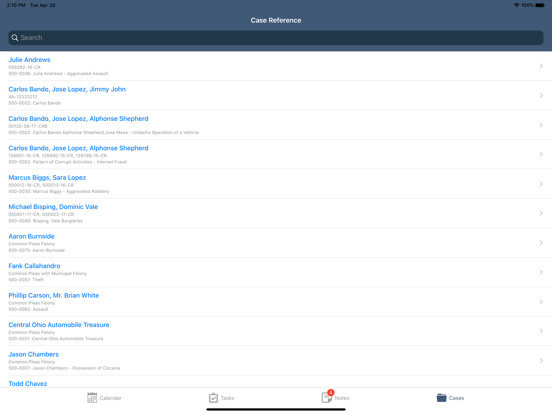552x414 pixels.
Task: Open the Tasks checklist icon
Action: 213,398
